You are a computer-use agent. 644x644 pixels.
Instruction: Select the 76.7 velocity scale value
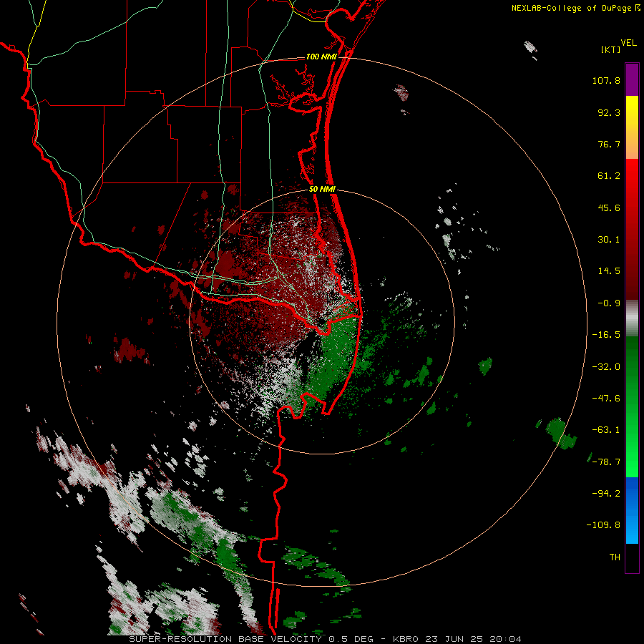609,144
